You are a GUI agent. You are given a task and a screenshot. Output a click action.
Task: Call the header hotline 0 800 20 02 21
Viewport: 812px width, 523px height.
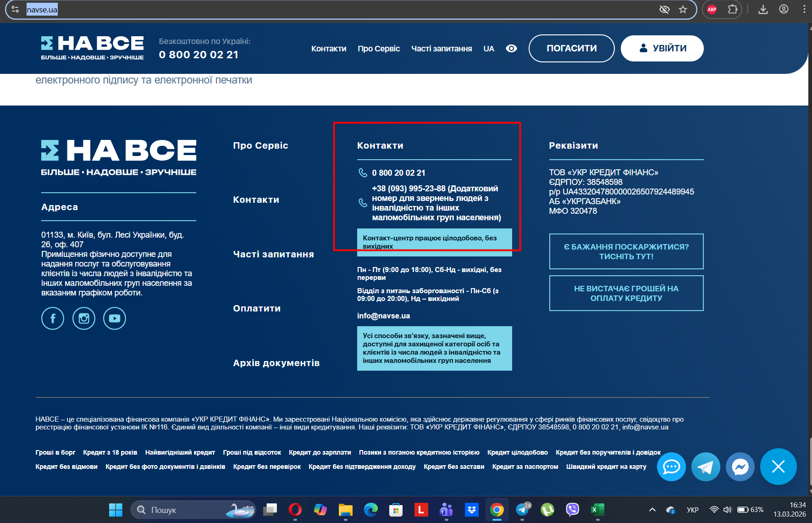pyautogui.click(x=199, y=55)
